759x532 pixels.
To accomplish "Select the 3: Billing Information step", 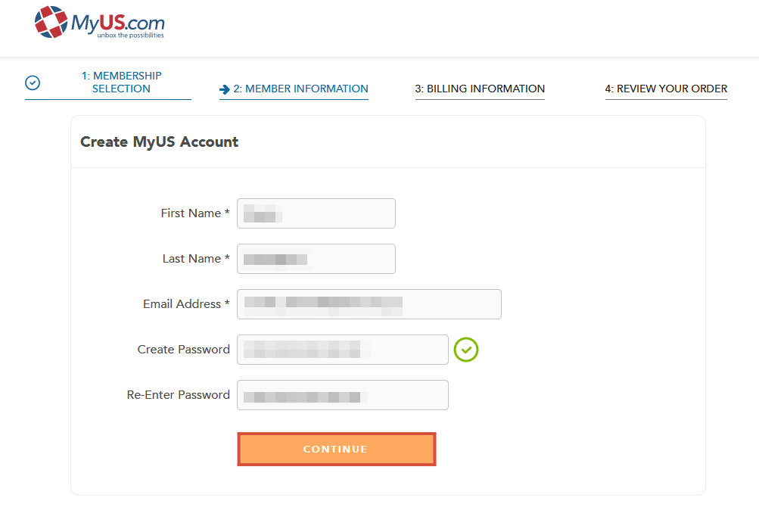I will [x=480, y=89].
